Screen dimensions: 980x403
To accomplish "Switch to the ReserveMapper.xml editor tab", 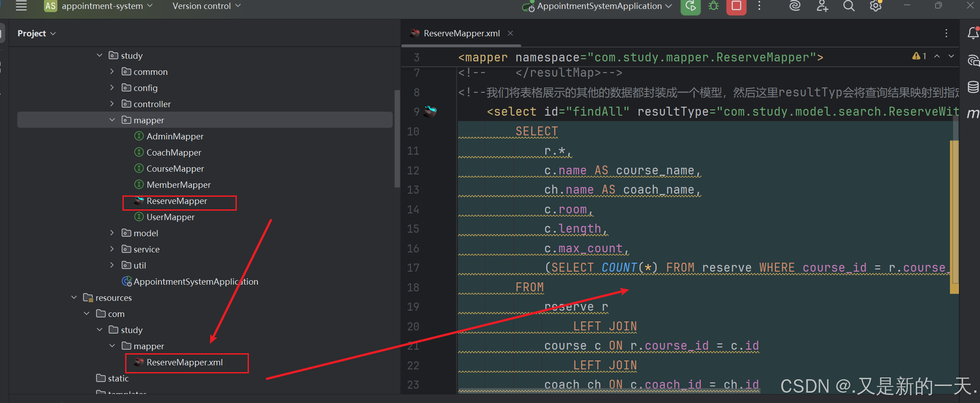I will coord(461,33).
